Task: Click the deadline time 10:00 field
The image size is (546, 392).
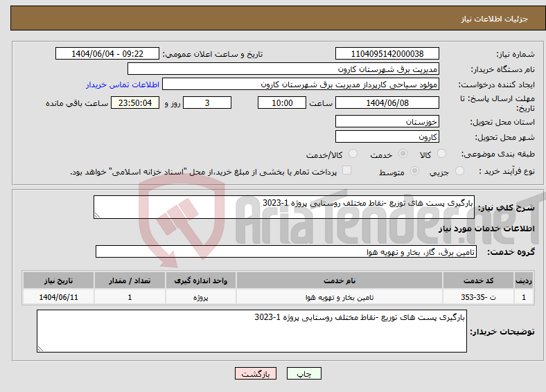Action: [x=282, y=103]
